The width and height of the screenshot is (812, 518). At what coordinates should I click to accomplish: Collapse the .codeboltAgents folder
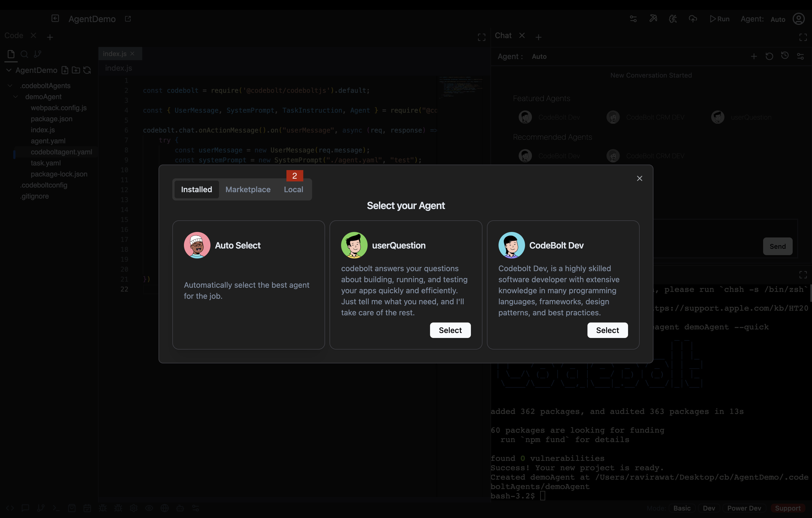click(x=10, y=86)
